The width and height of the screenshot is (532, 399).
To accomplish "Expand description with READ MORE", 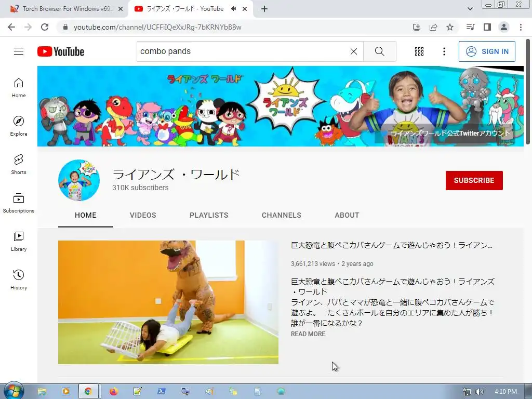I will click(x=308, y=334).
